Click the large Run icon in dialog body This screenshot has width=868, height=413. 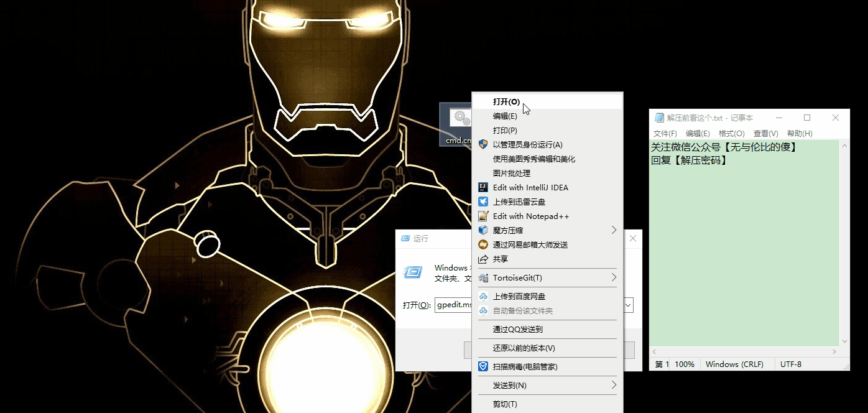coord(413,272)
